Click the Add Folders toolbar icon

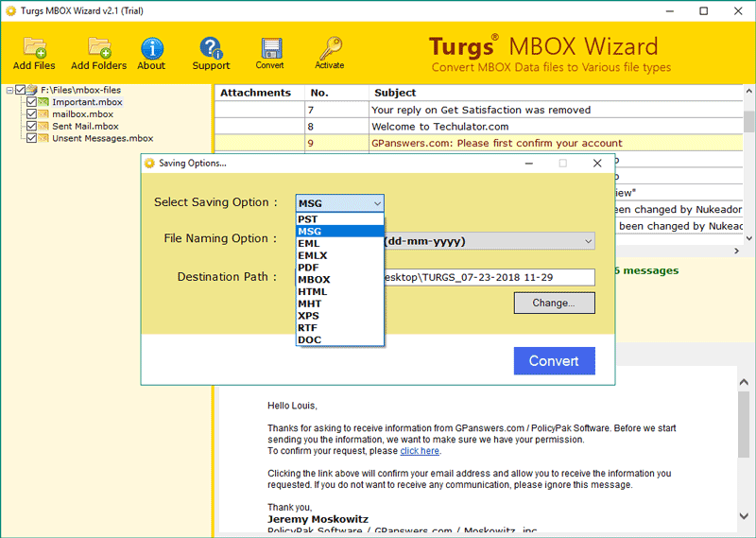point(99,47)
